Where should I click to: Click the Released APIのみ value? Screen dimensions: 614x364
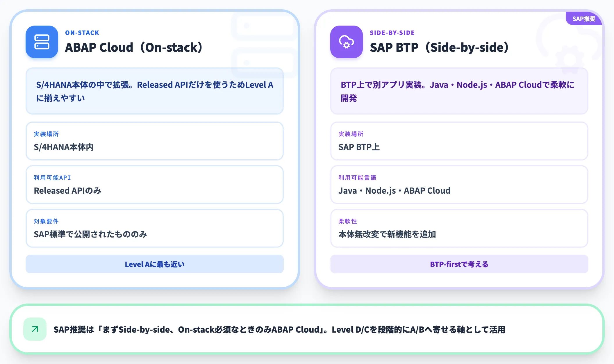67,191
